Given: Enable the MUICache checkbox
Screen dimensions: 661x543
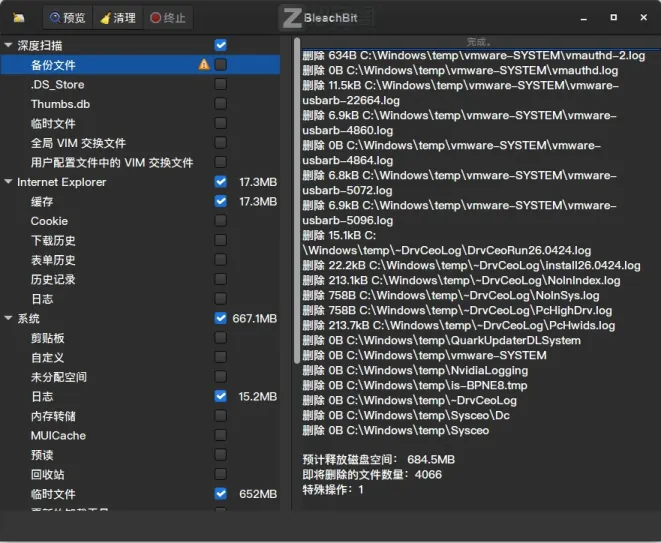Looking at the screenshot, I should [220, 435].
